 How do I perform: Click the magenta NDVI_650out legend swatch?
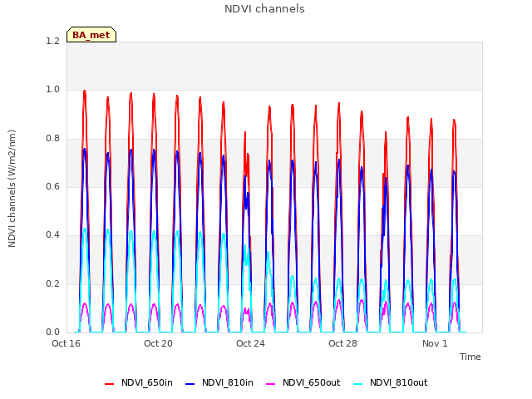pos(271,384)
